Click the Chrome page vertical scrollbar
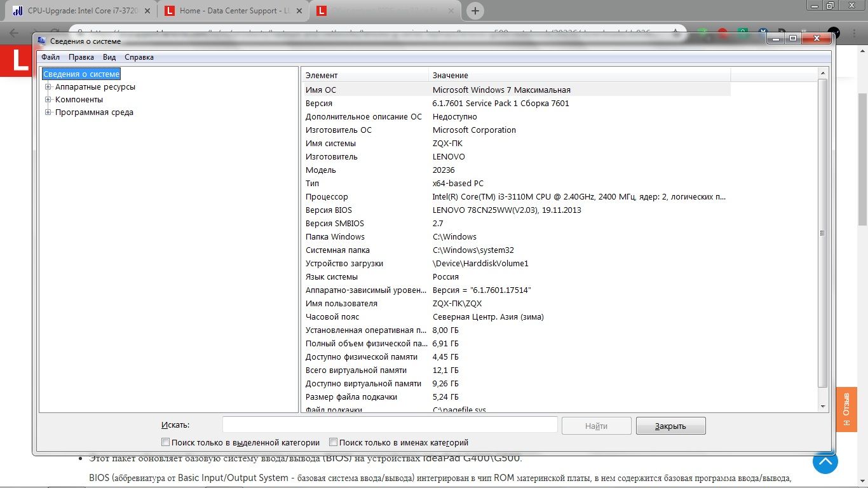Screen dimensions: 868x488 pyautogui.click(x=862, y=159)
